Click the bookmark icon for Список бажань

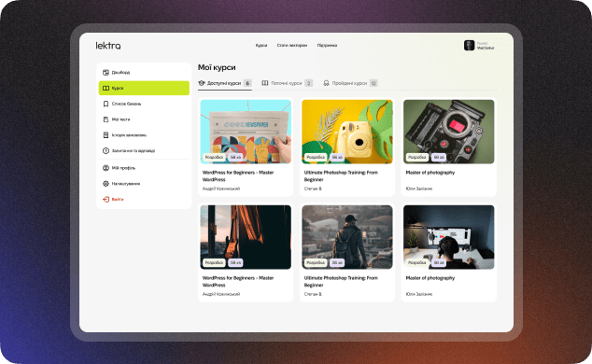point(106,104)
